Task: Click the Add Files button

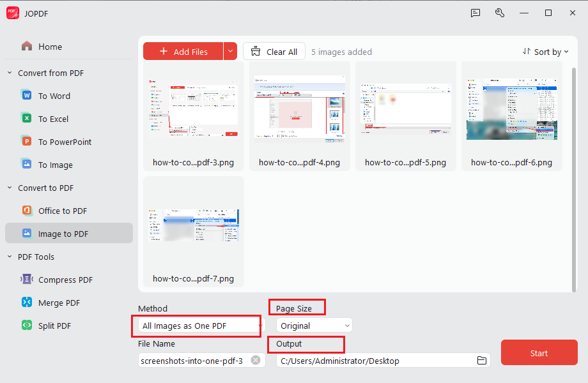Action: tap(183, 51)
